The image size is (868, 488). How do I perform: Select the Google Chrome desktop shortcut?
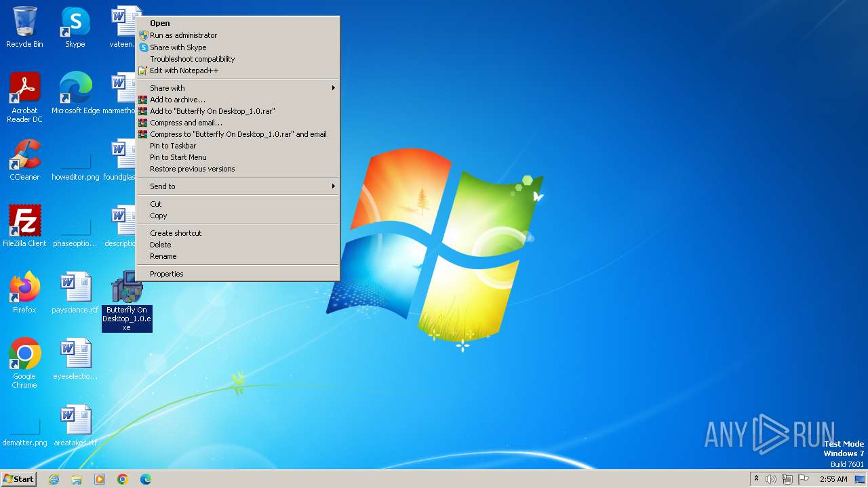[24, 363]
